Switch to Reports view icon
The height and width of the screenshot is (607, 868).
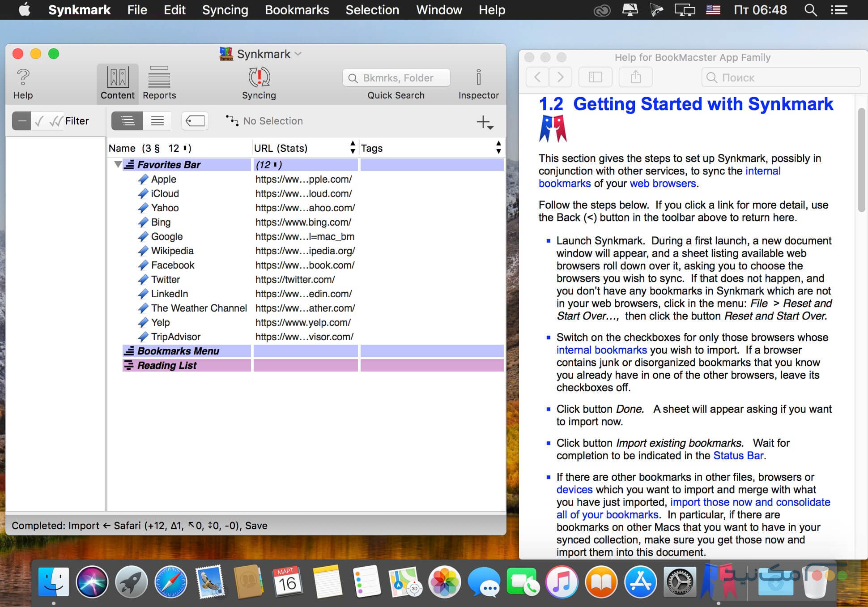(x=159, y=78)
